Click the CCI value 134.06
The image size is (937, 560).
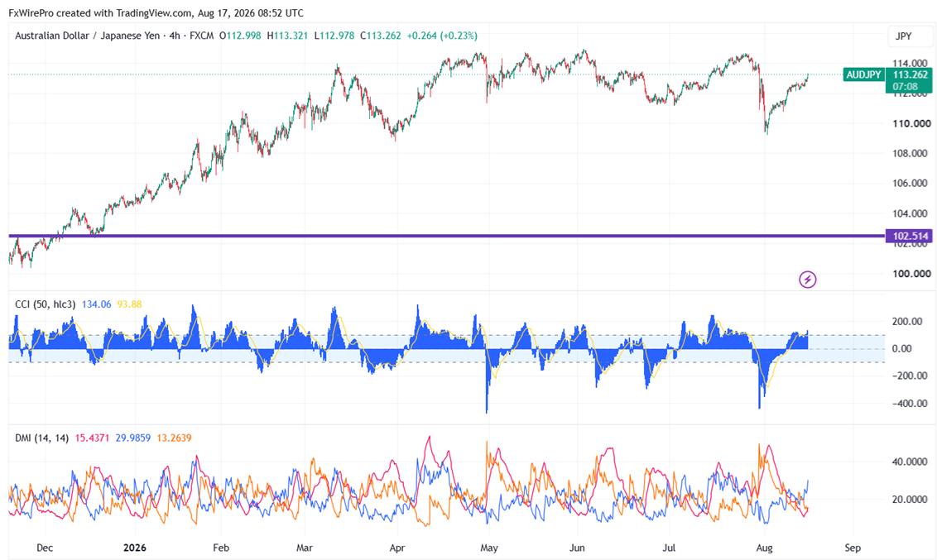[96, 304]
